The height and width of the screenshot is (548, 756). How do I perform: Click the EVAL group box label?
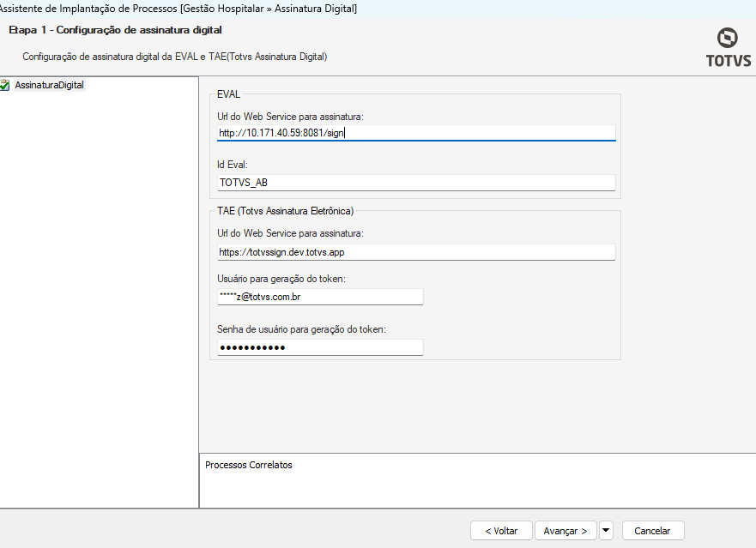point(228,94)
